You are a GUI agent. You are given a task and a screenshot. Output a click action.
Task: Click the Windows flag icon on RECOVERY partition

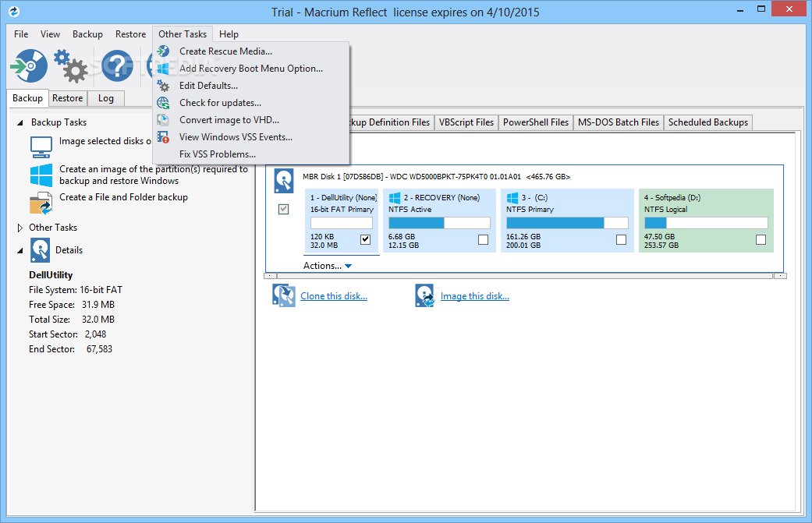[x=395, y=198]
